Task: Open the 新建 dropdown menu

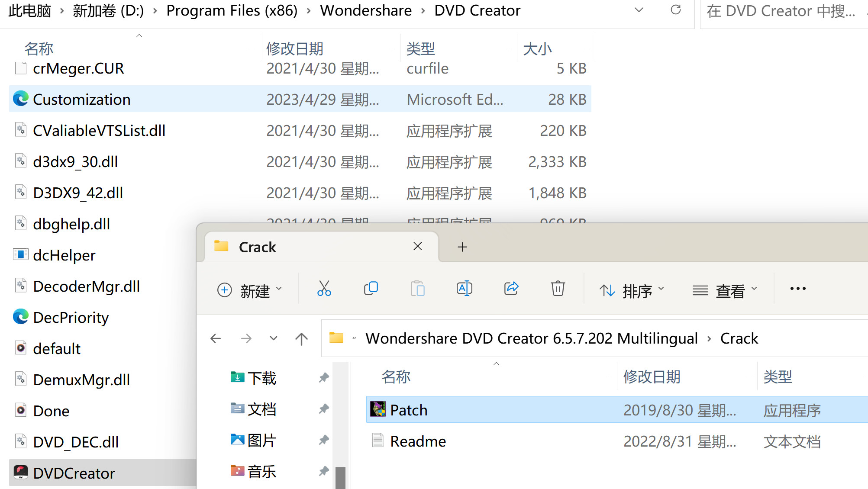Action: point(249,290)
